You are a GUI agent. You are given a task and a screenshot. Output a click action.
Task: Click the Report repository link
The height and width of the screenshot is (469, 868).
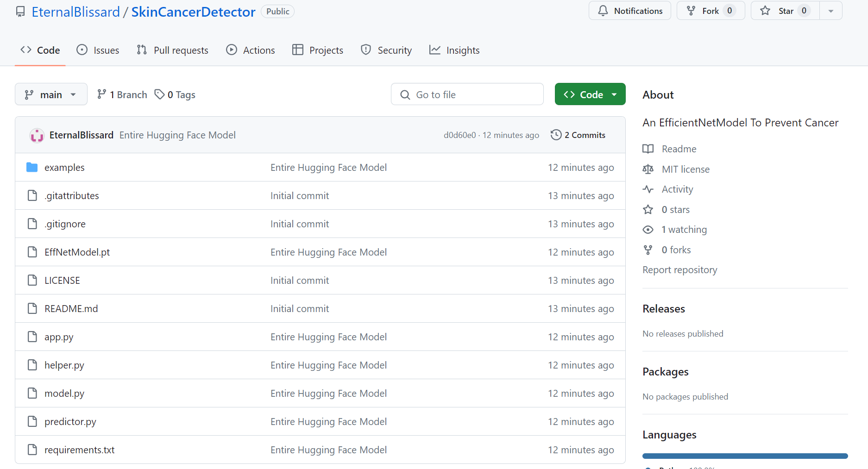(680, 270)
